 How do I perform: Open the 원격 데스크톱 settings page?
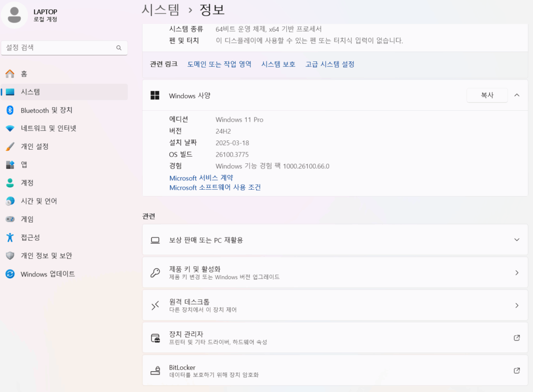335,305
